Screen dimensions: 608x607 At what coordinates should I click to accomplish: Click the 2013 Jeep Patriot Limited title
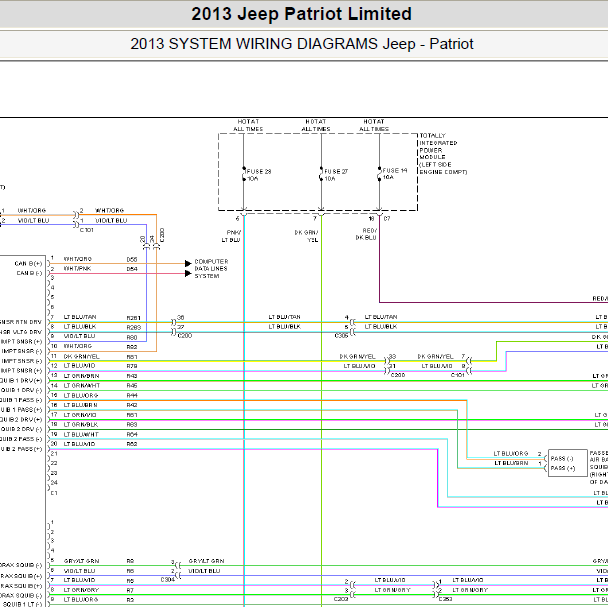click(x=301, y=14)
